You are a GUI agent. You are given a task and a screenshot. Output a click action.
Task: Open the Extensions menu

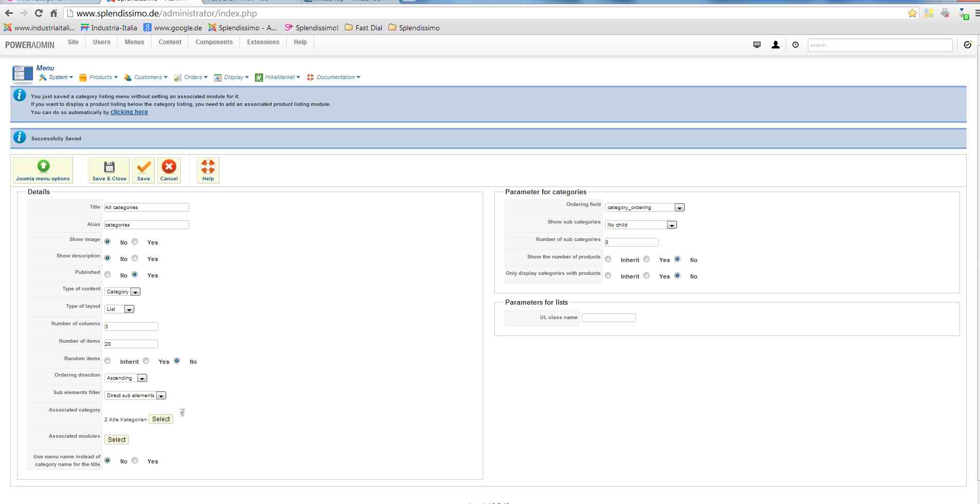[263, 42]
